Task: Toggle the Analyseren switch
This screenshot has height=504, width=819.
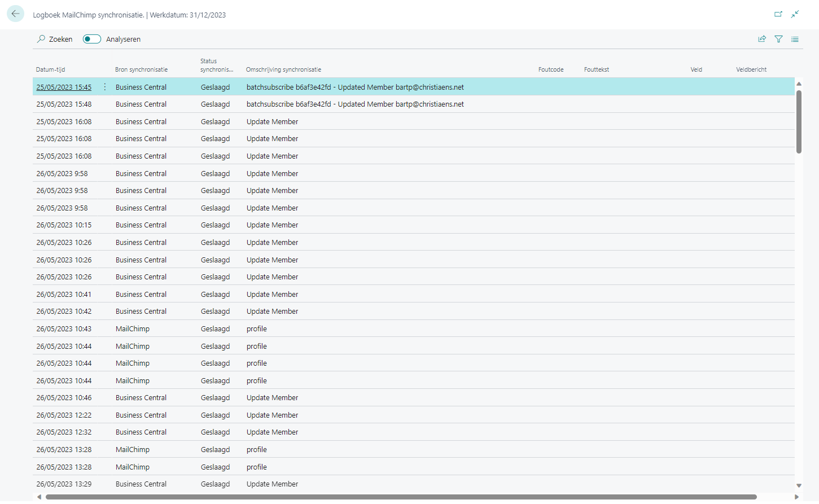Action: tap(91, 39)
